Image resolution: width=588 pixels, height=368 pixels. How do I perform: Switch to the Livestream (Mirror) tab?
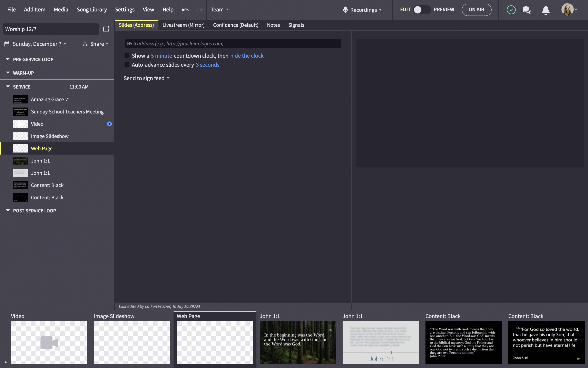pyautogui.click(x=184, y=25)
